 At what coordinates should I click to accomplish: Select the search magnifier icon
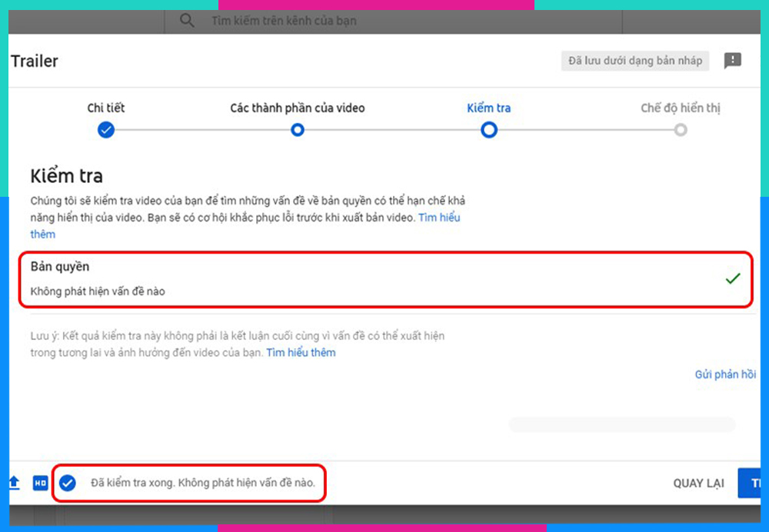tap(187, 21)
